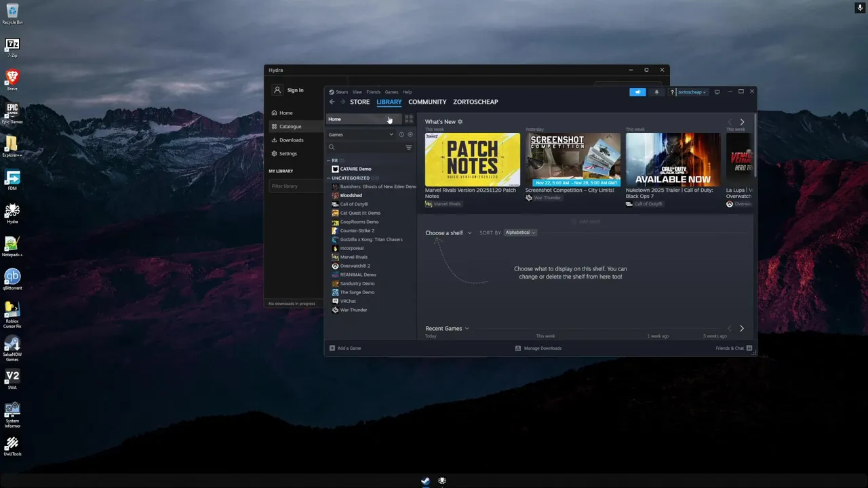Open Brave browser desktop shortcut
The height and width of the screenshot is (488, 868).
pyautogui.click(x=12, y=80)
